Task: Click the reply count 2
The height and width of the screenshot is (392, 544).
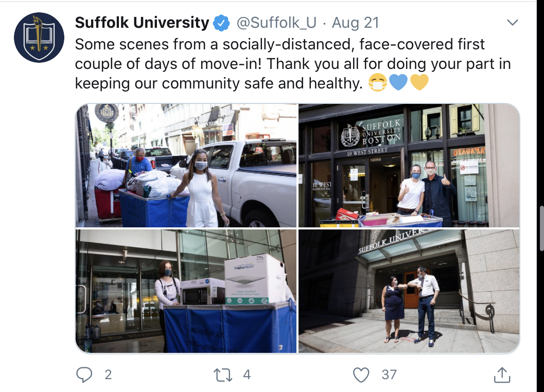Action: pyautogui.click(x=108, y=375)
